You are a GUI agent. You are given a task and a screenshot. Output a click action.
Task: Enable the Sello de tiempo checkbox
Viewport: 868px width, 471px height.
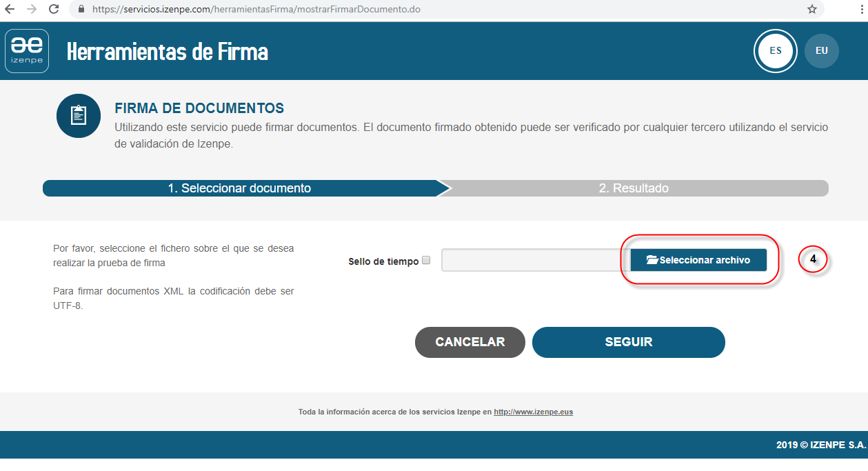(426, 261)
